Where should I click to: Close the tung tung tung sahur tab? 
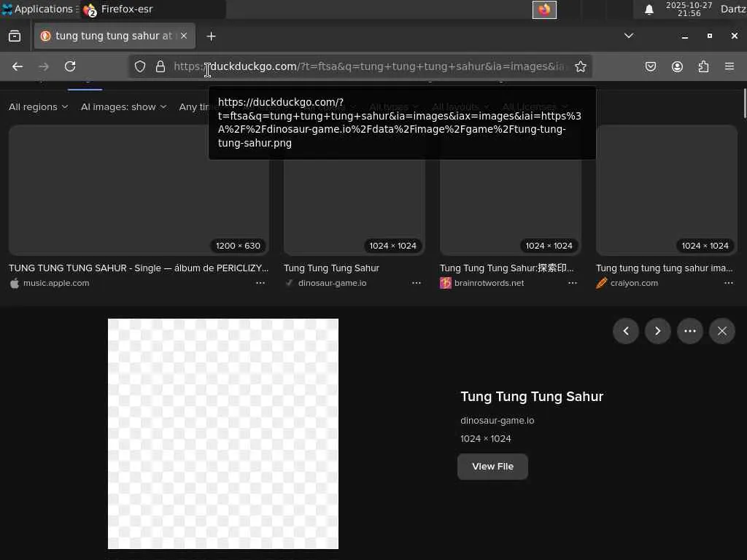(184, 36)
